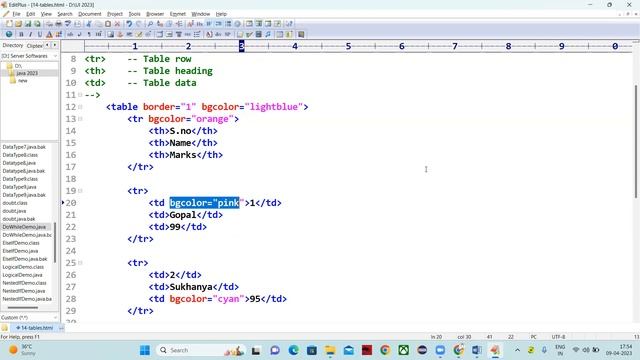Viewport: 640px width, 360px height.
Task: Click the right arrow beside Cliptext tab
Action: click(55, 45)
